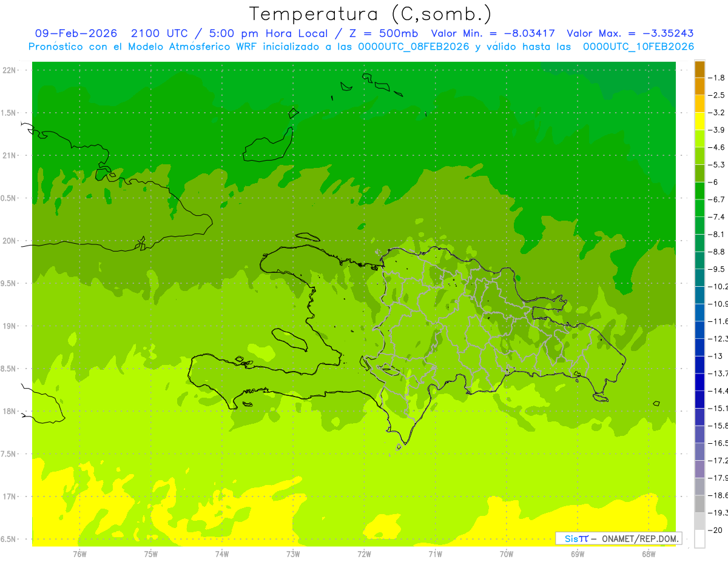728x562 pixels.
Task: Click the 'Valor Max. = -3.35243' value
Action: coord(630,33)
